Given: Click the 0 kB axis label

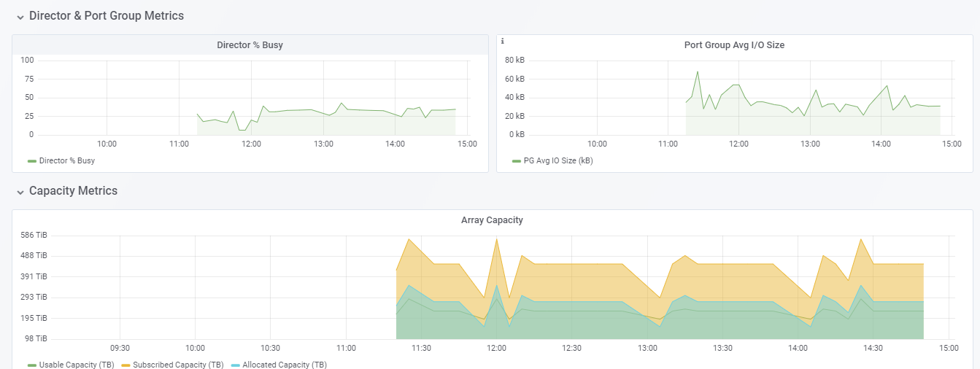Looking at the screenshot, I should [517, 134].
